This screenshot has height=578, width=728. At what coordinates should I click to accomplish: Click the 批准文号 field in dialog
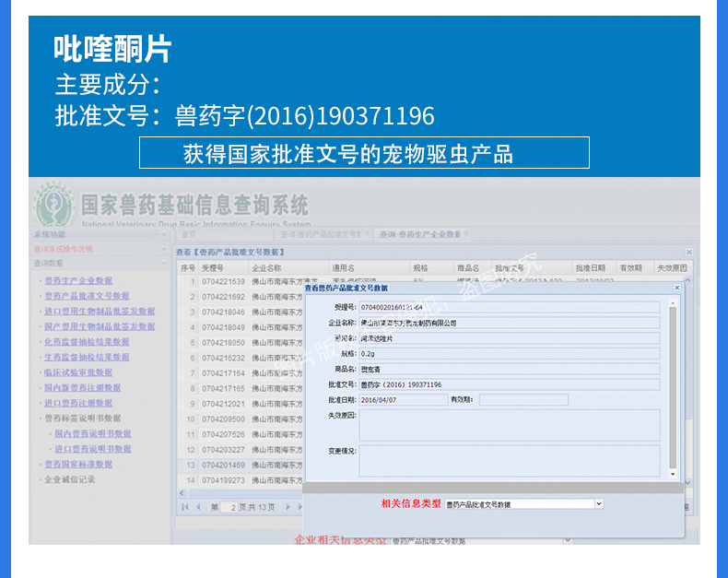point(510,384)
